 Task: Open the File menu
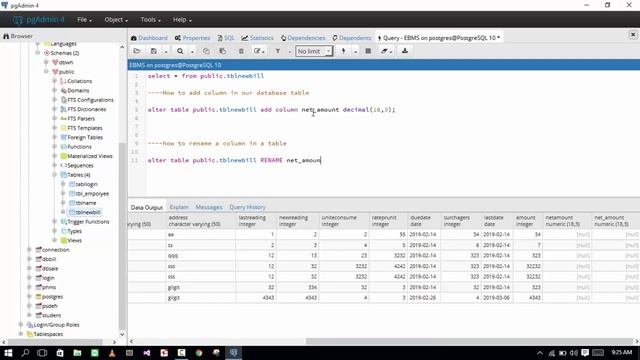(84, 20)
